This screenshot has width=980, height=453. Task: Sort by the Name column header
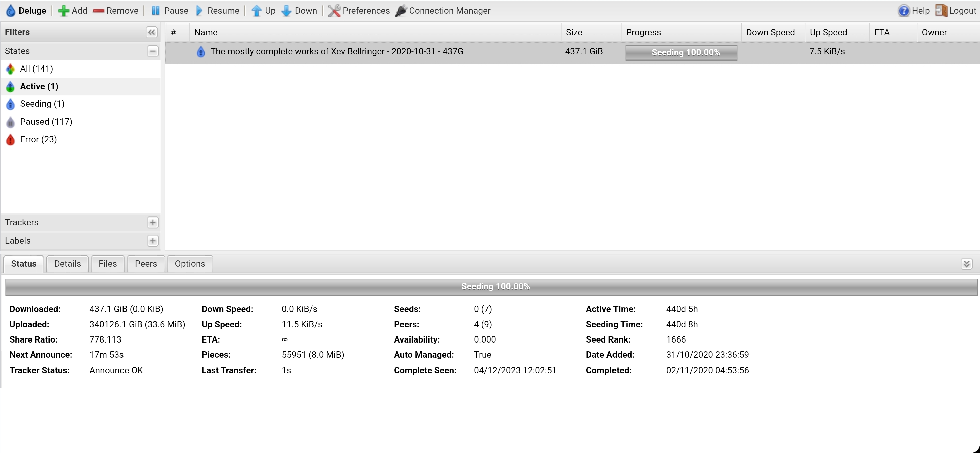pos(375,32)
